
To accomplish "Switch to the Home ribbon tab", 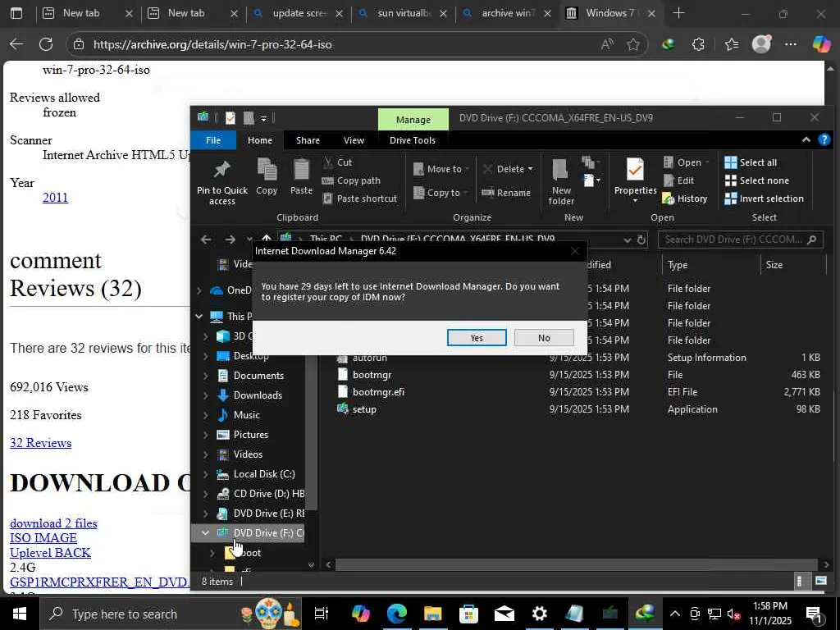I will (260, 140).
